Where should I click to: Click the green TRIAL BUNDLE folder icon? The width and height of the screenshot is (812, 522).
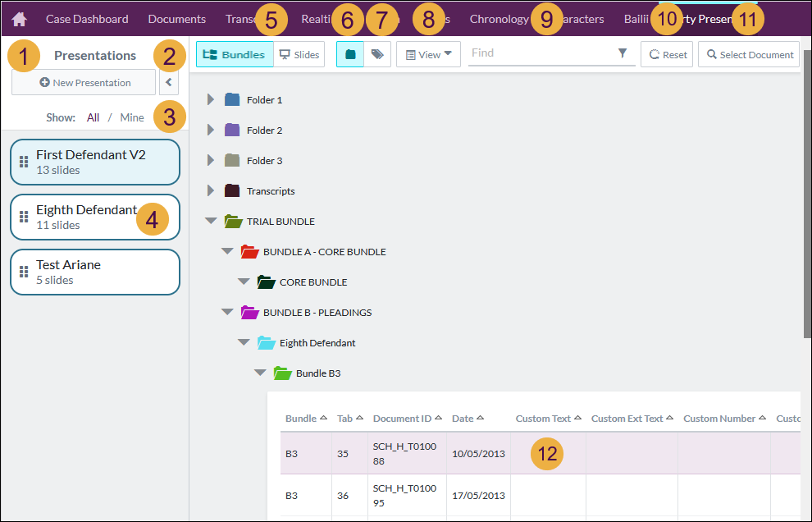(234, 222)
